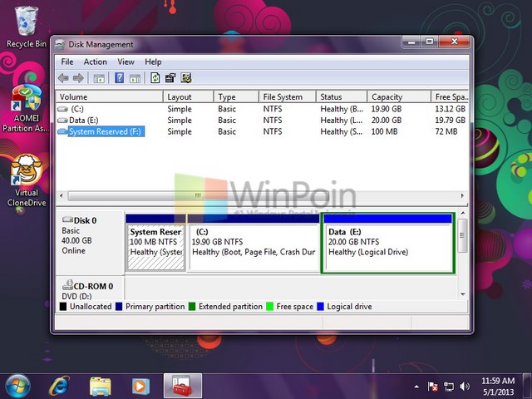
Task: Click the Logical drive blue legend swatch
Action: 320,307
